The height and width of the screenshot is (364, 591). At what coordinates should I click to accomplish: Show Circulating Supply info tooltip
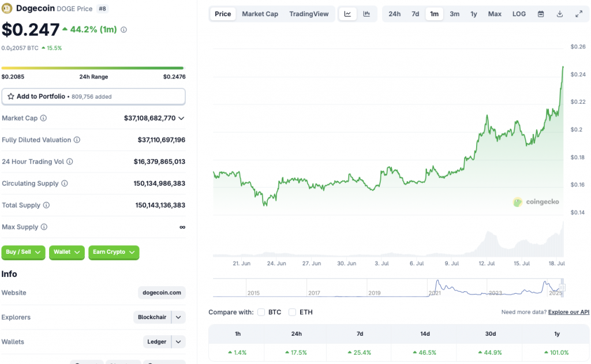click(x=65, y=183)
